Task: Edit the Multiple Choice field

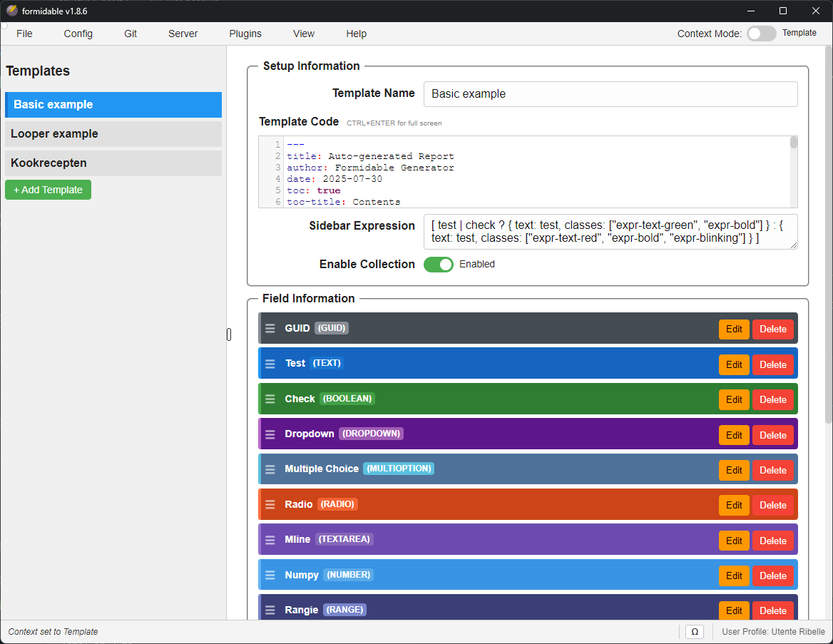Action: point(734,470)
